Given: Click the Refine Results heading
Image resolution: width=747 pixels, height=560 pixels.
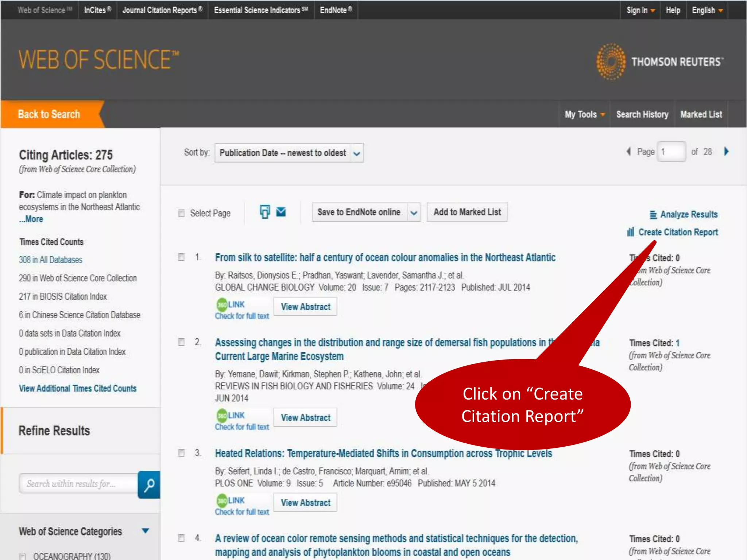Looking at the screenshot, I should (54, 431).
